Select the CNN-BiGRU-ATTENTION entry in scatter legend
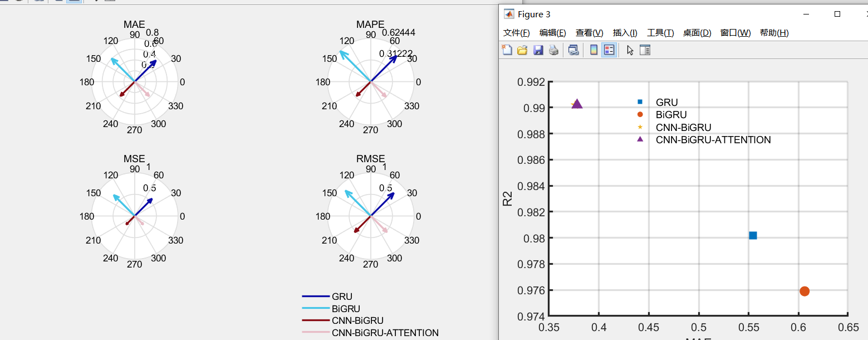 click(x=713, y=140)
